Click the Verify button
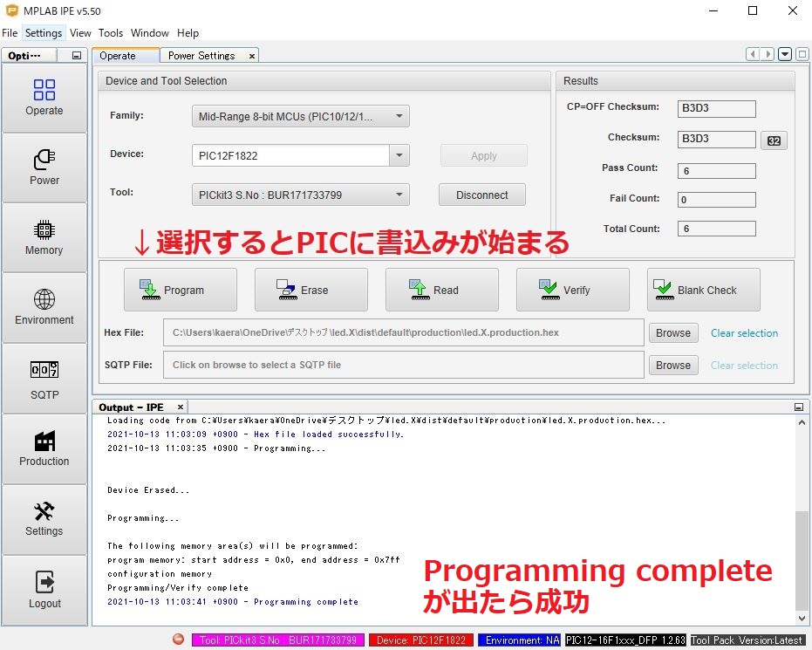The image size is (812, 650). pyautogui.click(x=573, y=290)
